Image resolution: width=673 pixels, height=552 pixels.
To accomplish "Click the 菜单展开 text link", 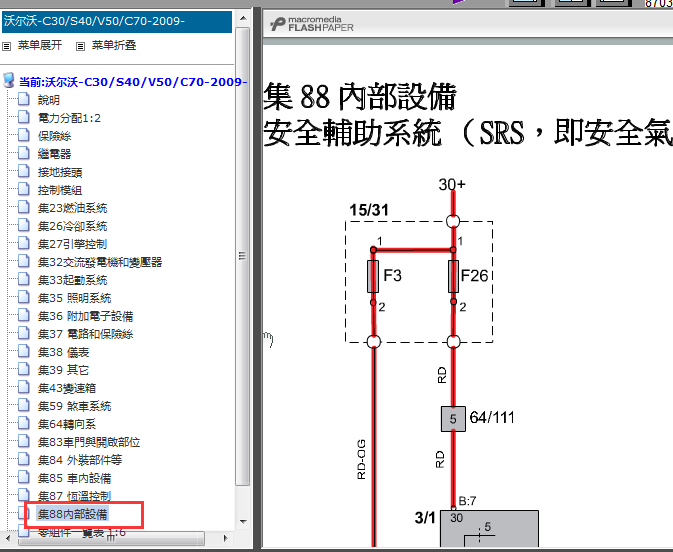I will click(x=40, y=45).
